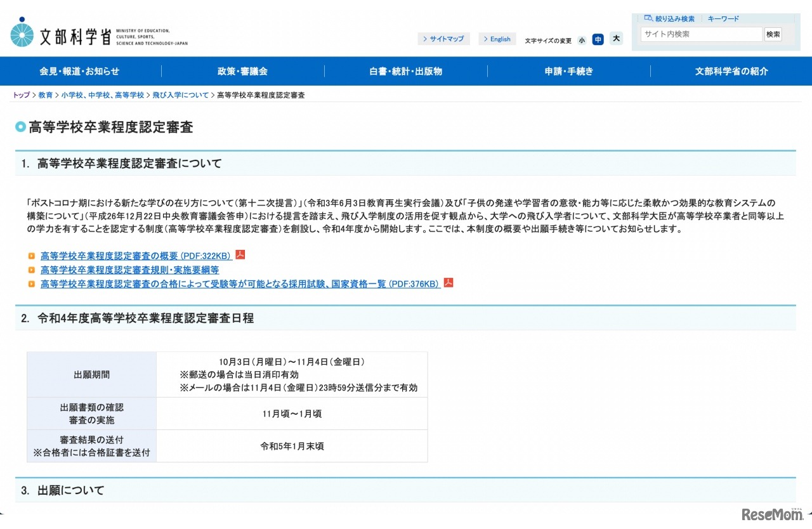Click the MEXT logo emblem
The image size is (812, 529).
coord(22,34)
